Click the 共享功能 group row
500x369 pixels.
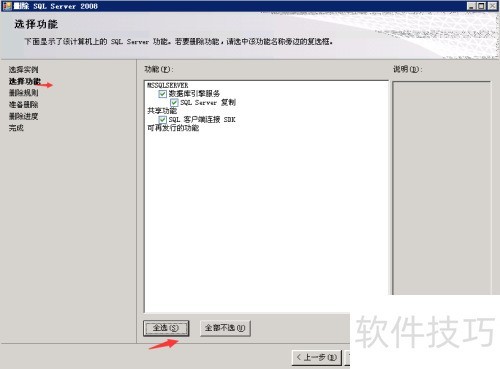click(162, 111)
